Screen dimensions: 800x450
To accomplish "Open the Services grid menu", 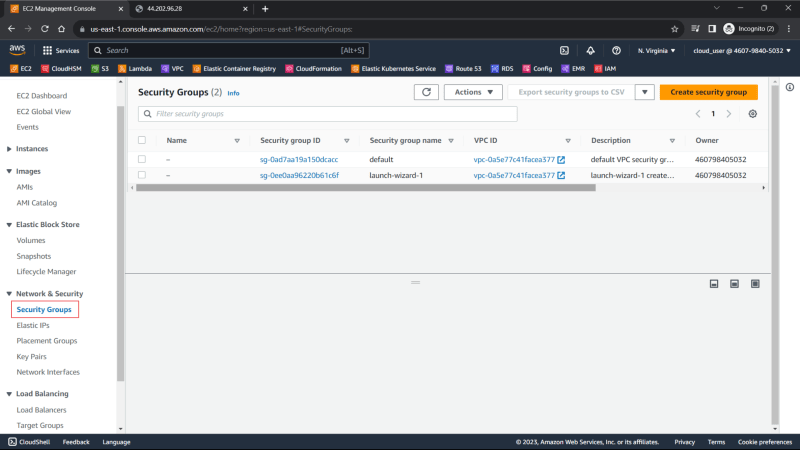I will coord(61,51).
